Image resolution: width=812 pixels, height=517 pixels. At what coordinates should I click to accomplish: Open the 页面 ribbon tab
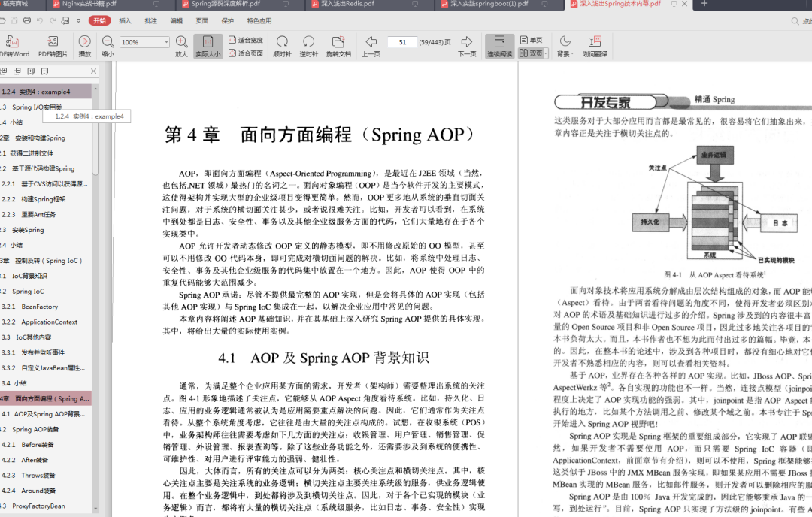(x=202, y=21)
